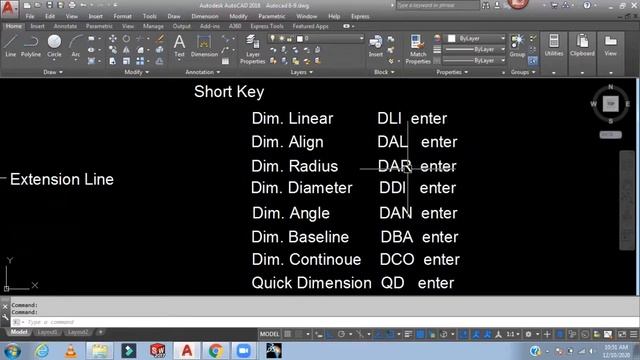Click the Stretch tool in Modify
The width and height of the screenshot is (640, 360).
[x=113, y=61]
